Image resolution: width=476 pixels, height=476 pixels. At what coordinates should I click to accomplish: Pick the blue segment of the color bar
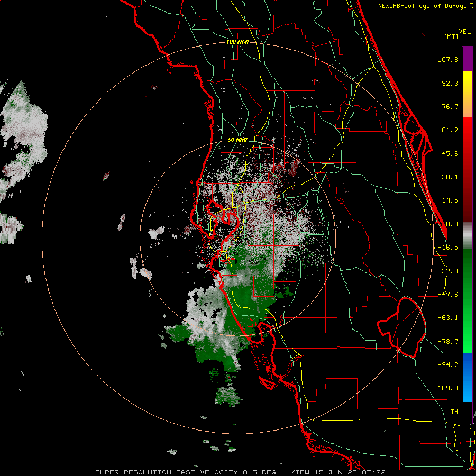467,377
